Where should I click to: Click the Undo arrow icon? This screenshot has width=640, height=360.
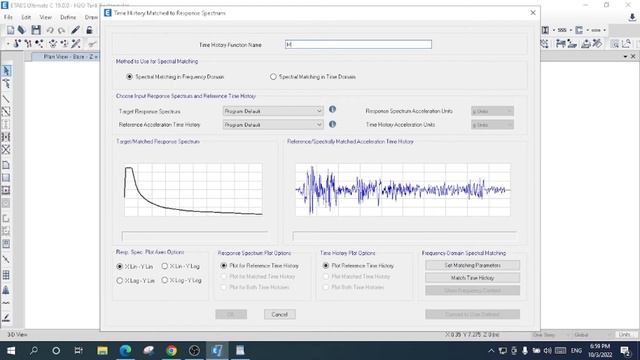[50, 30]
